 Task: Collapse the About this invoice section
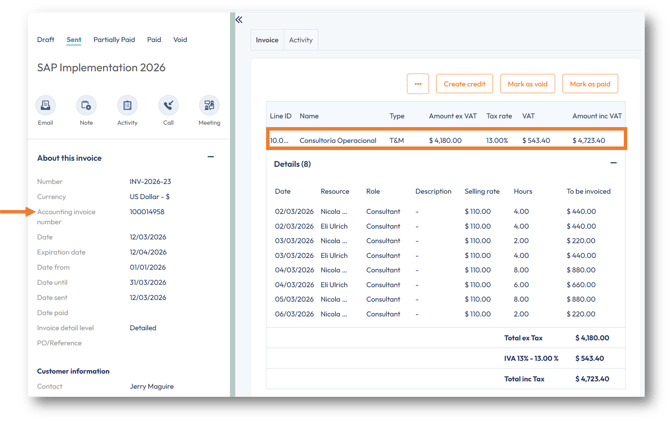point(211,157)
